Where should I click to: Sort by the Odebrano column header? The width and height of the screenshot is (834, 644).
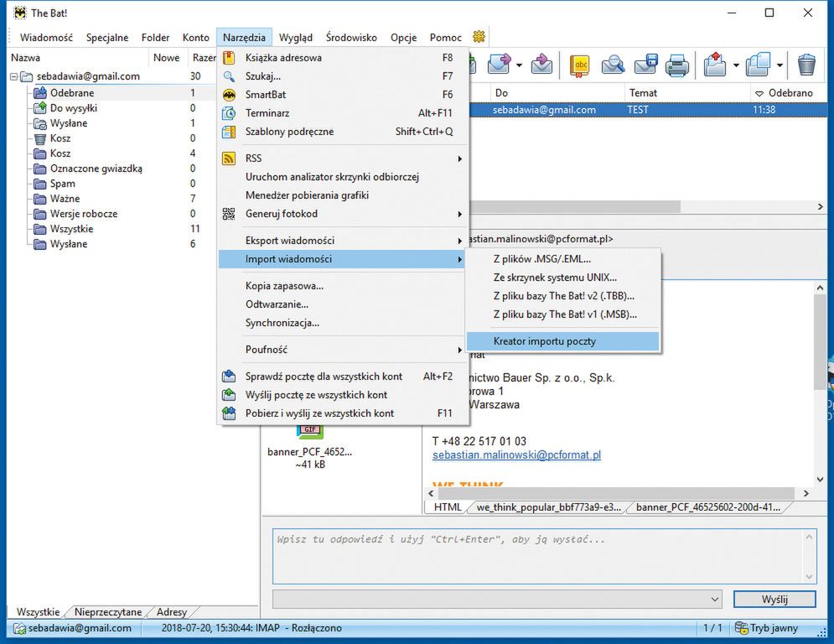pyautogui.click(x=789, y=92)
